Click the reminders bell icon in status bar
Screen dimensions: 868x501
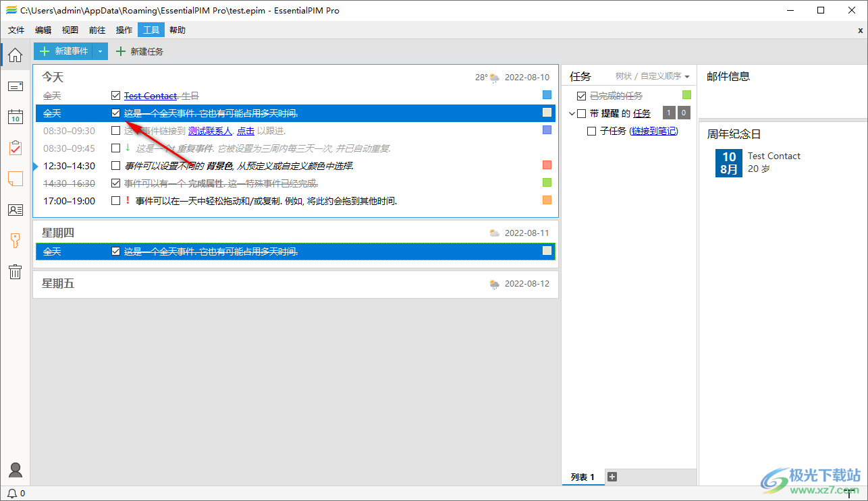point(11,494)
